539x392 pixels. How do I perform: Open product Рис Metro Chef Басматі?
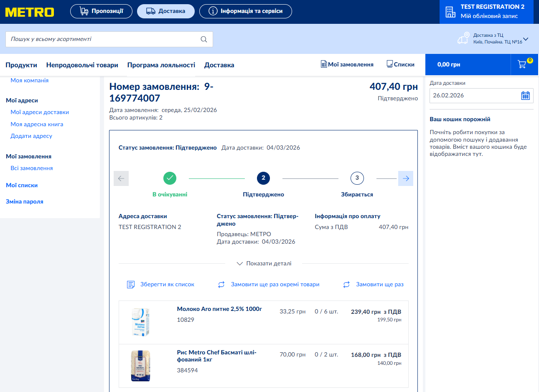click(x=216, y=356)
